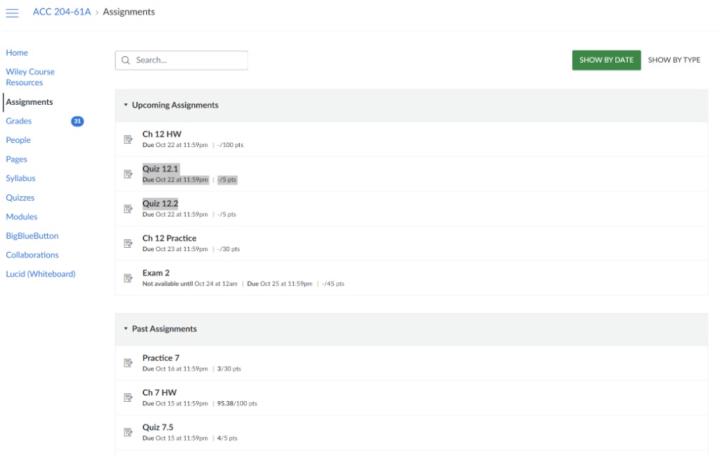Click the assignment icon beside Quiz 12.2

pos(128,208)
